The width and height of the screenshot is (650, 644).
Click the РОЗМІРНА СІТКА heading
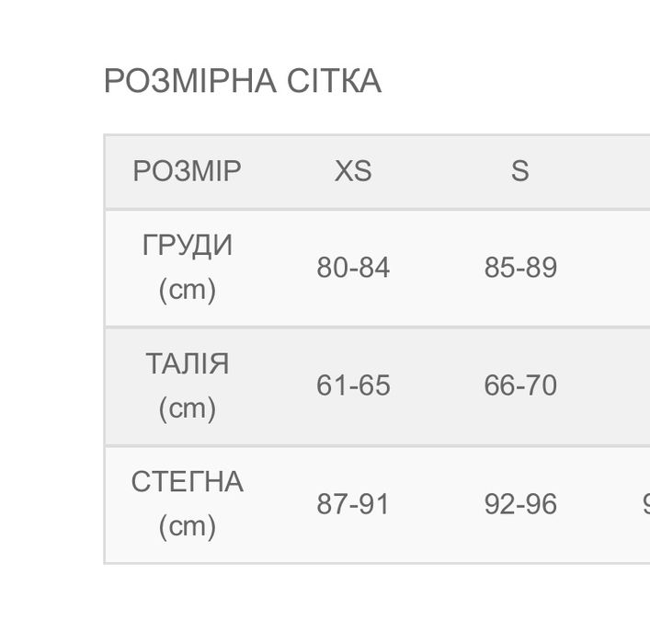tap(242, 81)
